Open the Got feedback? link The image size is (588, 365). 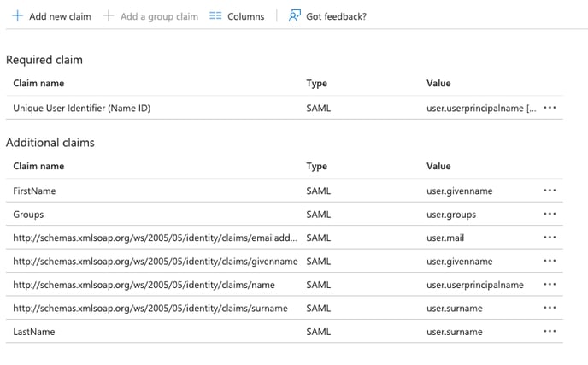tap(335, 16)
